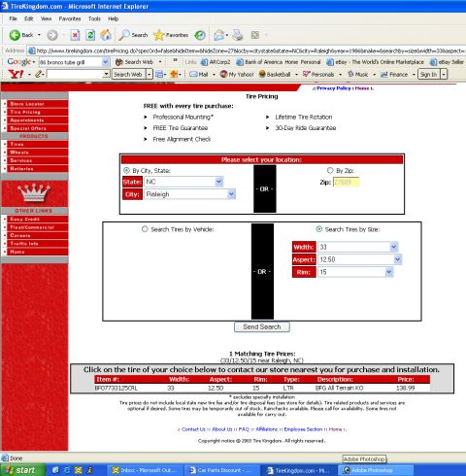
Task: Click the Tire Kingdom crown logo
Action: tap(34, 192)
